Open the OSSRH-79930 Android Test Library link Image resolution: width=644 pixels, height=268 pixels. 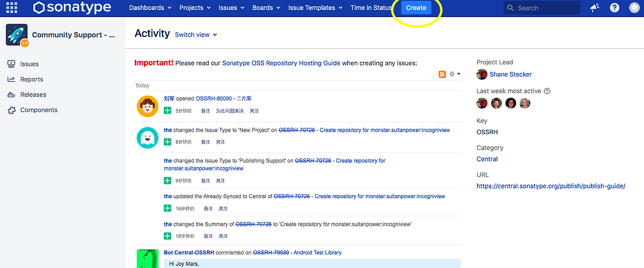tap(297, 252)
